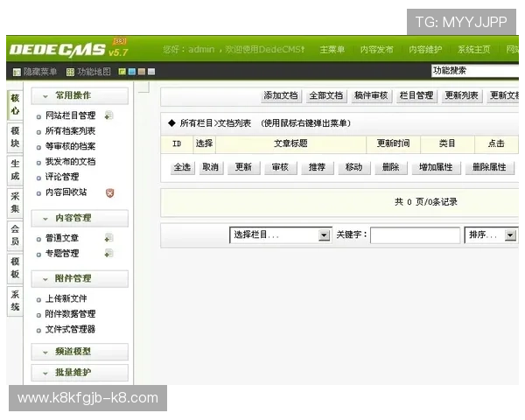Switch to the 系统 side tab
This screenshot has width=525, height=420.
[15, 301]
